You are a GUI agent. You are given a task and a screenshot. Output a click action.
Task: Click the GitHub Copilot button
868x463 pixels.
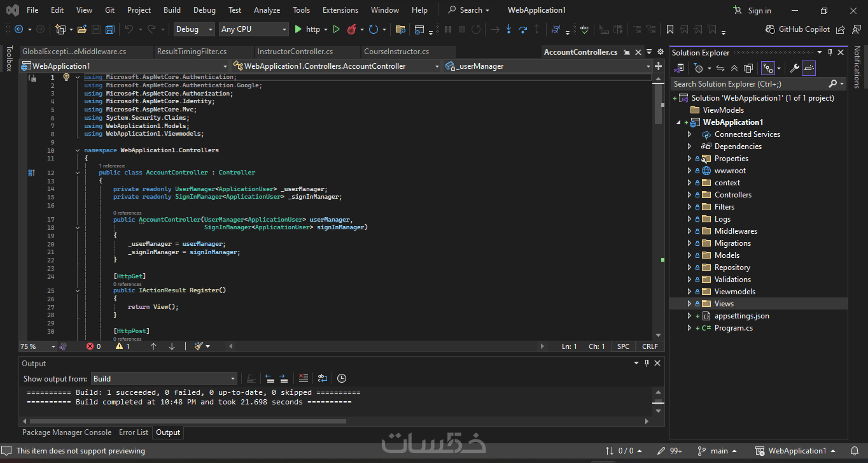(x=799, y=29)
